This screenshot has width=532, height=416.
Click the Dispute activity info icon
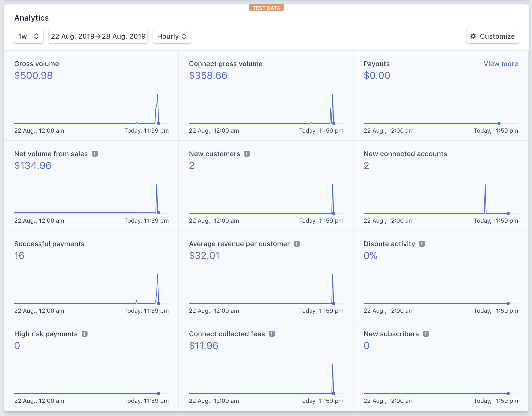coord(422,244)
